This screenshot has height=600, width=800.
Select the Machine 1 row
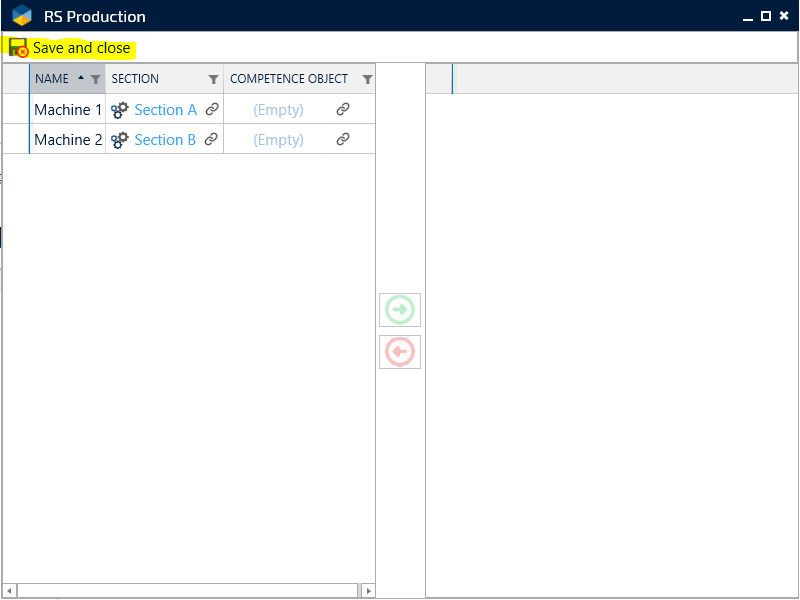point(68,110)
